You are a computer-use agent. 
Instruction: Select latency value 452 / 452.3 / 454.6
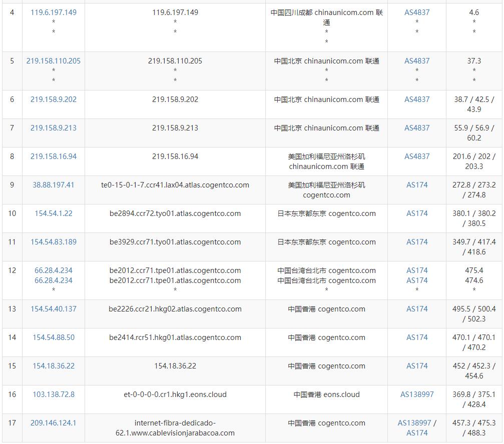click(474, 371)
